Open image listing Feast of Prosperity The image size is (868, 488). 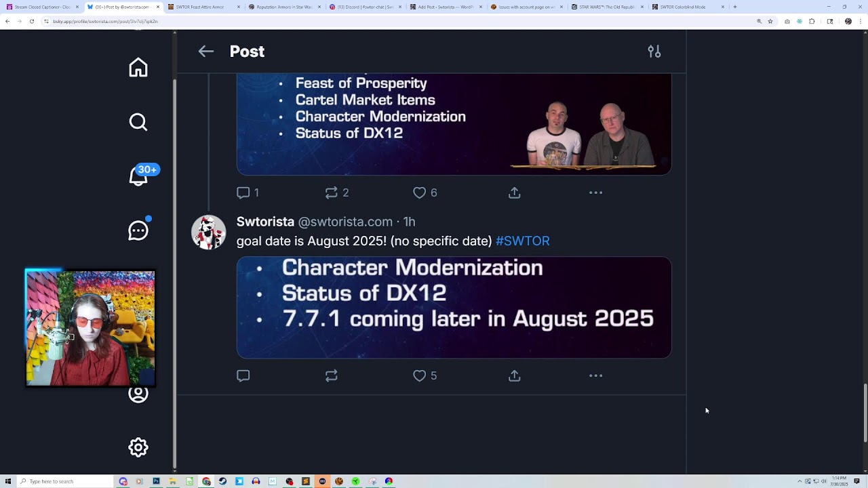click(x=454, y=124)
